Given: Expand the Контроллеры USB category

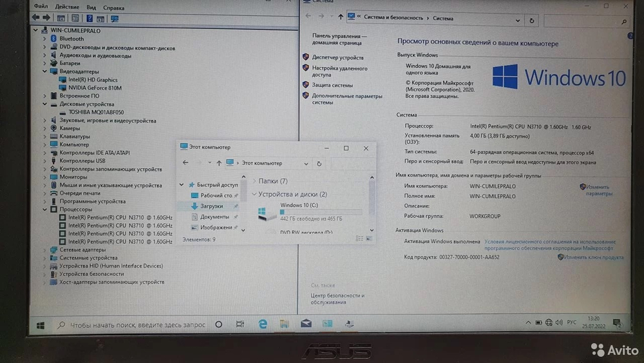Looking at the screenshot, I should [x=44, y=161].
